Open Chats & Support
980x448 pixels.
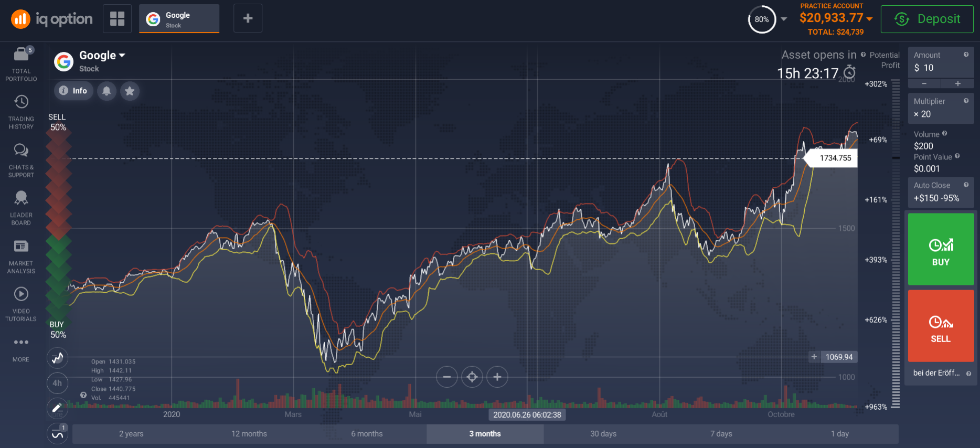[x=21, y=161]
